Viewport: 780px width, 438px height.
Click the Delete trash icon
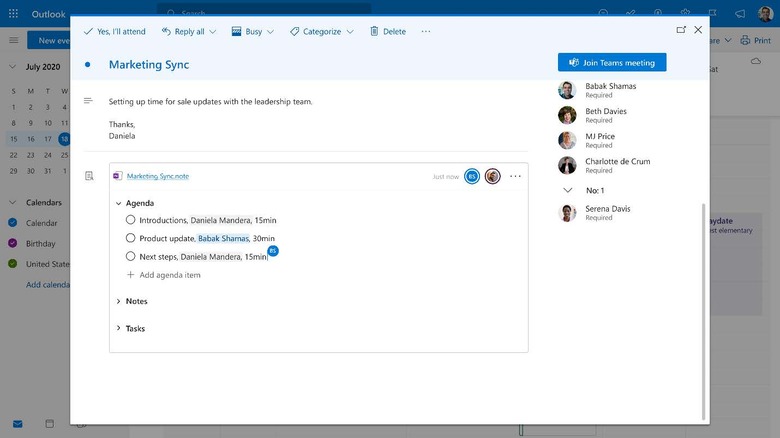(x=374, y=31)
